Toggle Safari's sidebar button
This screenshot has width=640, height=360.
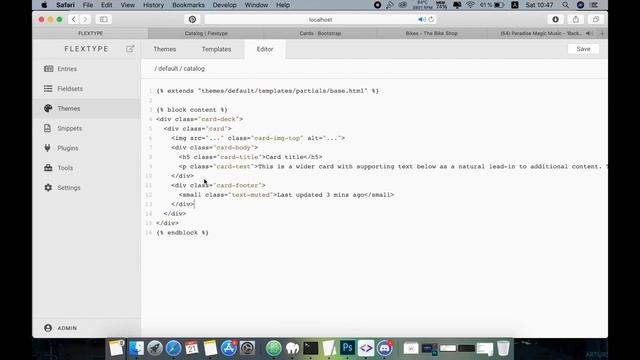tap(104, 19)
